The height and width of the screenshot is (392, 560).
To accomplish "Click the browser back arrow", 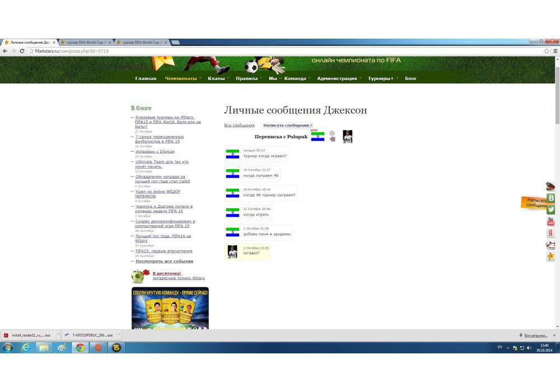I will pyautogui.click(x=5, y=51).
